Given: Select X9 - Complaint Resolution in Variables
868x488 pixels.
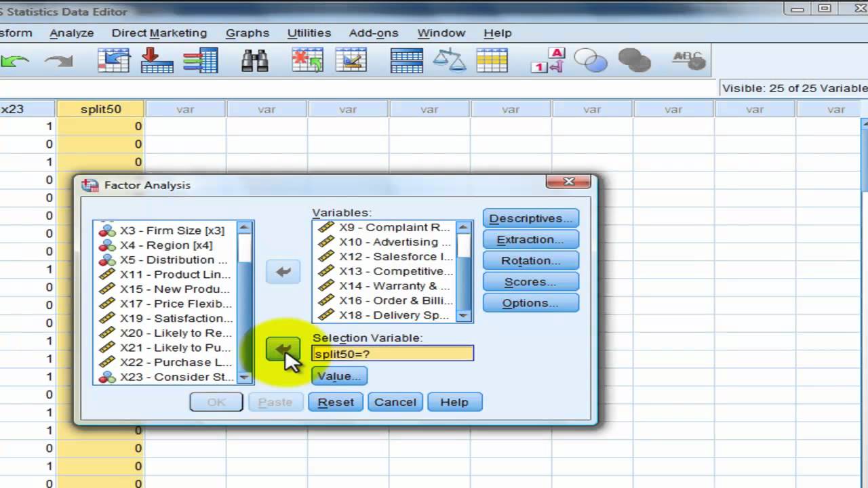Looking at the screenshot, I should (385, 227).
